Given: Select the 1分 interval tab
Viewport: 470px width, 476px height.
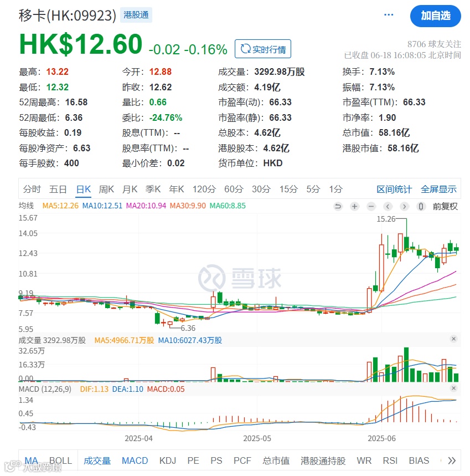Looking at the screenshot, I should click(x=336, y=189).
